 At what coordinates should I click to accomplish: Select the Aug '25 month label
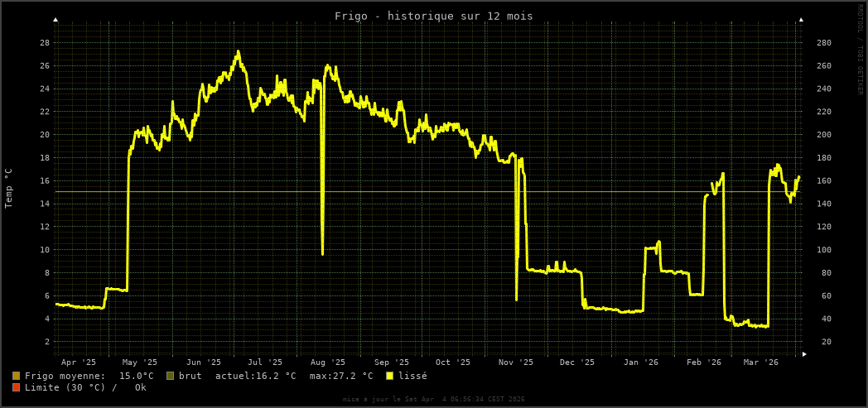[x=328, y=362]
